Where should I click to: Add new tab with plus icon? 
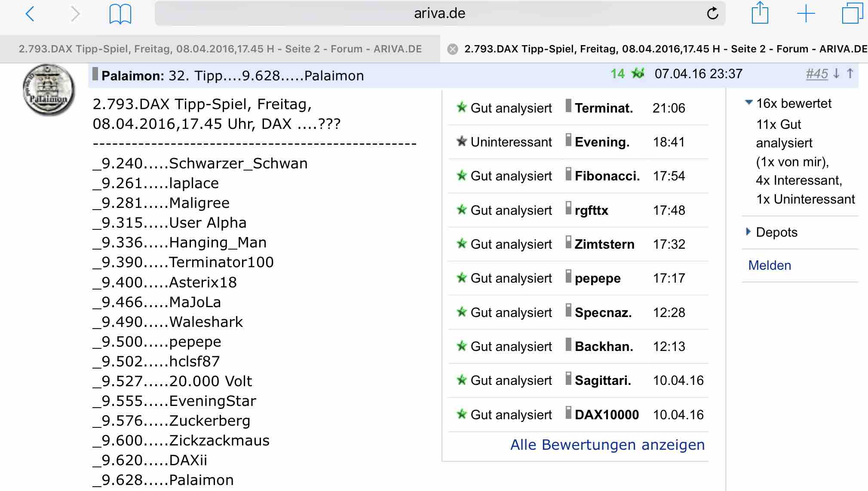click(x=806, y=14)
